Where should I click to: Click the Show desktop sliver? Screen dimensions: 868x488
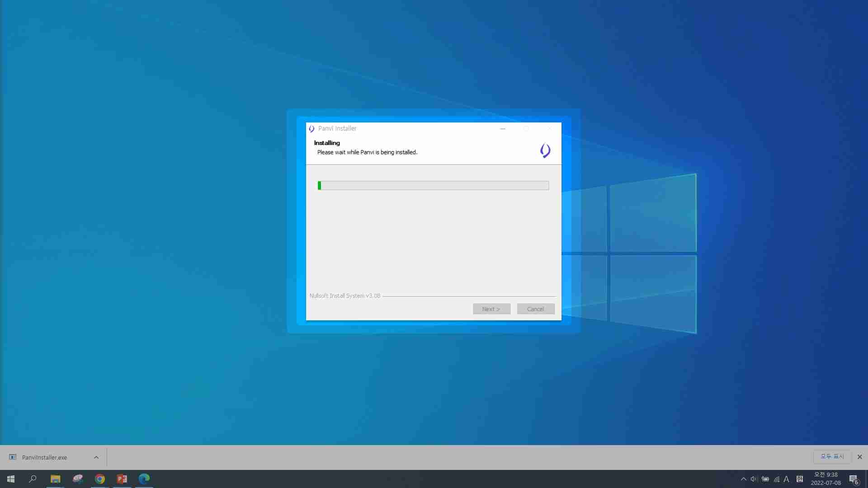pos(866,479)
